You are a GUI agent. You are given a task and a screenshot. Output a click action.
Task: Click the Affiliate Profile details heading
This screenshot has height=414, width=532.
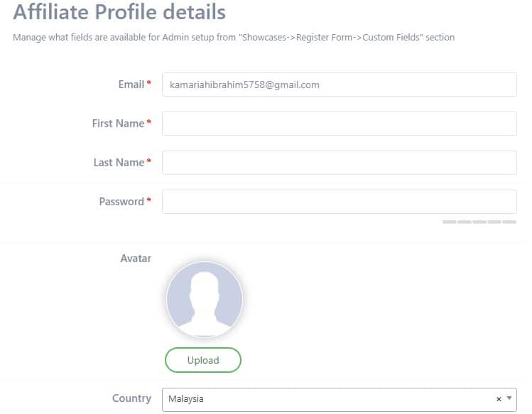coord(119,12)
